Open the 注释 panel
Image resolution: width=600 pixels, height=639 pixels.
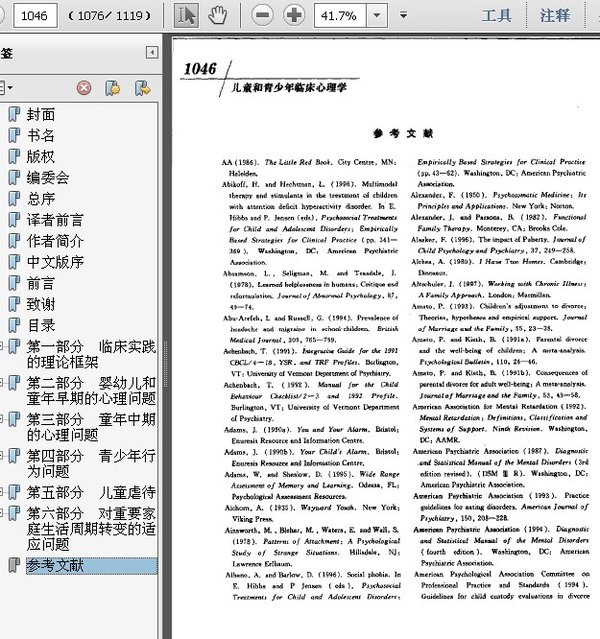pyautogui.click(x=555, y=15)
